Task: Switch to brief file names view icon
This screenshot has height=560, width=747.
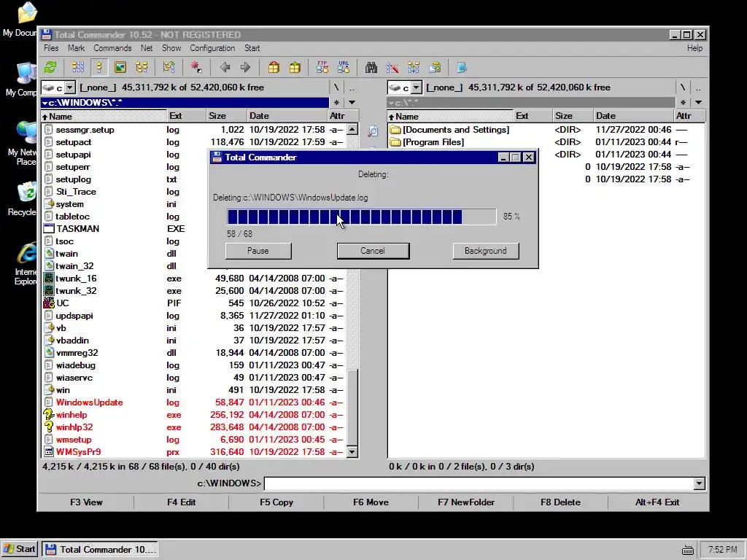Action: tap(77, 67)
